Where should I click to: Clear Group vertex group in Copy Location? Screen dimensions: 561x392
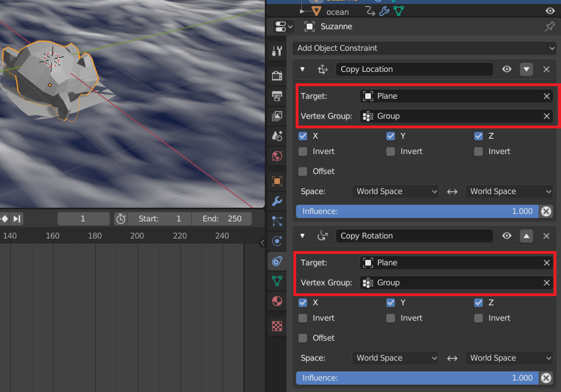point(547,116)
